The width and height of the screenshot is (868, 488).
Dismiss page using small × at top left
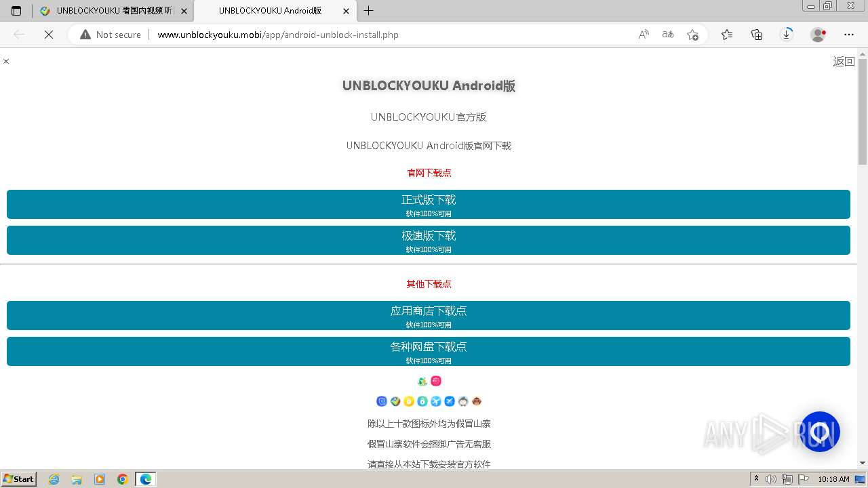tap(6, 61)
